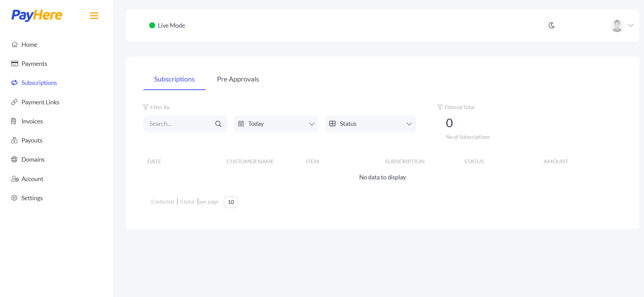644x297 pixels.
Task: Click the green Live Mode indicator
Action: point(152,26)
